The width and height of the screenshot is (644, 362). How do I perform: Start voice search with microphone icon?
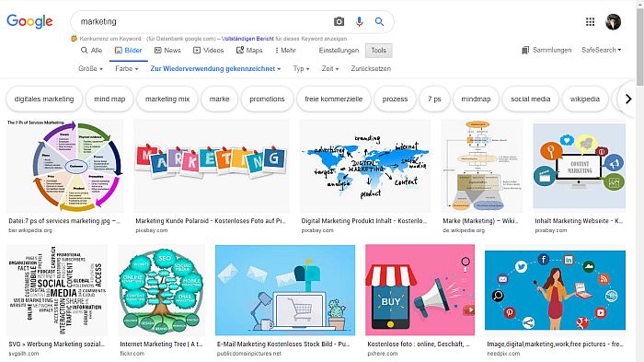click(x=360, y=21)
